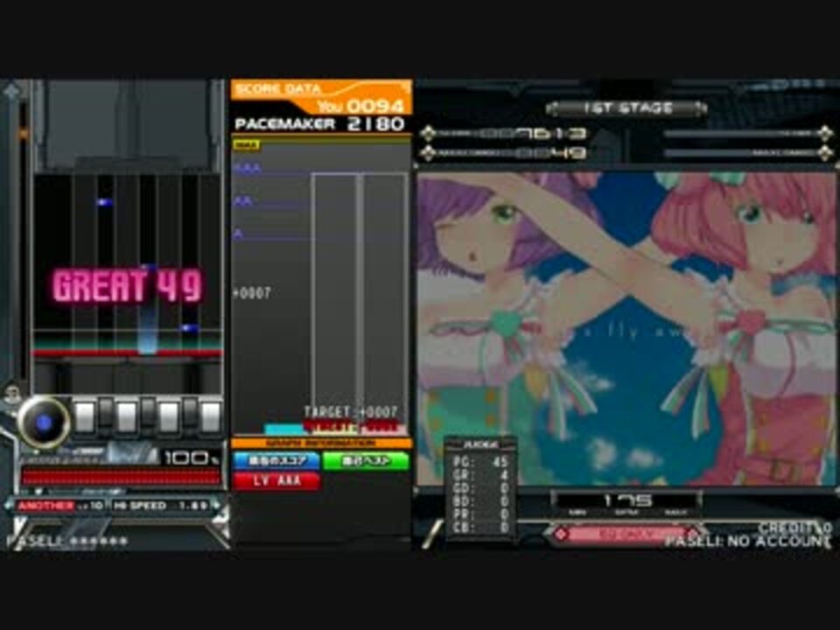Screen dimensions: 840x630
Task: Click the 1ST STAGE banner
Action: pos(627,108)
